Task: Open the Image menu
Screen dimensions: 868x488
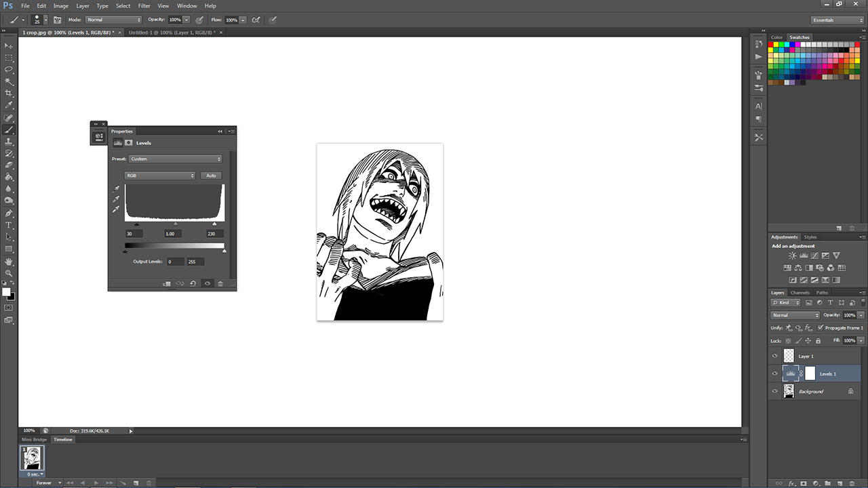Action: 61,5
